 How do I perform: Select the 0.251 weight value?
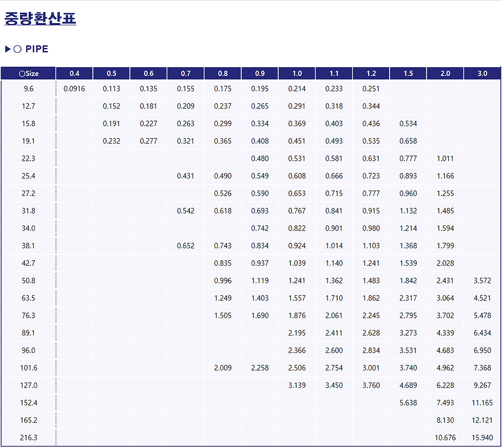(x=371, y=89)
